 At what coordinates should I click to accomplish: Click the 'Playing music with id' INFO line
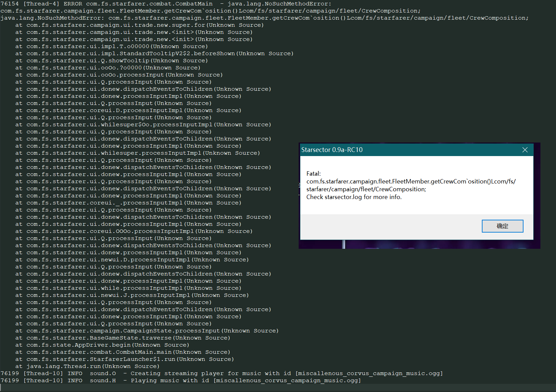pyautogui.click(x=181, y=380)
